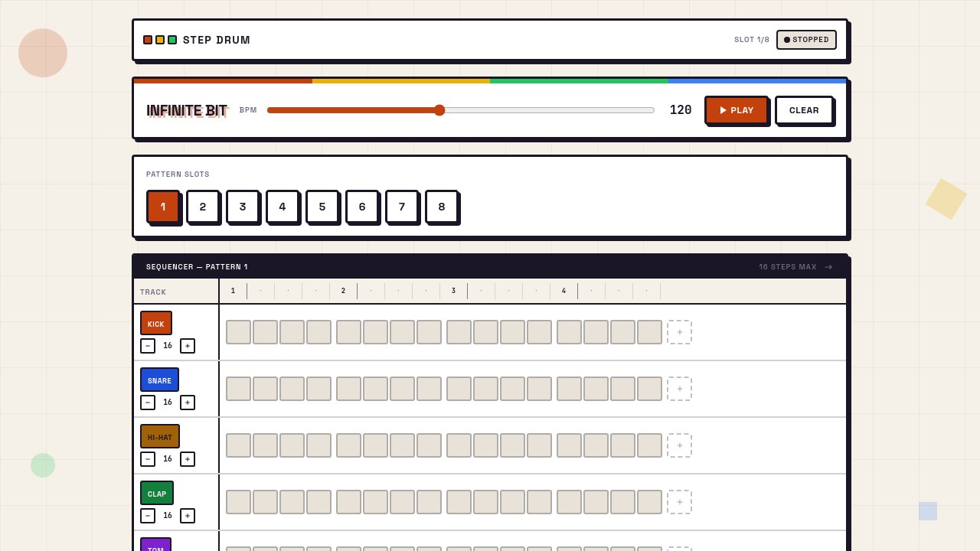The width and height of the screenshot is (980, 551).
Task: Toggle Kick step 16 on
Action: coord(649,332)
